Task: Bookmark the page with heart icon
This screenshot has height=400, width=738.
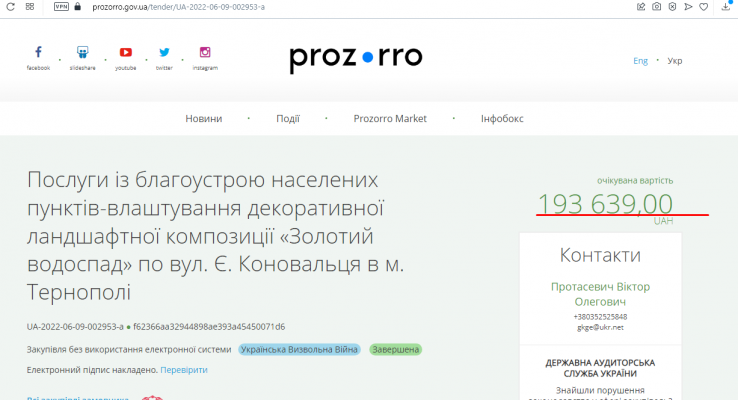Action: (x=704, y=7)
